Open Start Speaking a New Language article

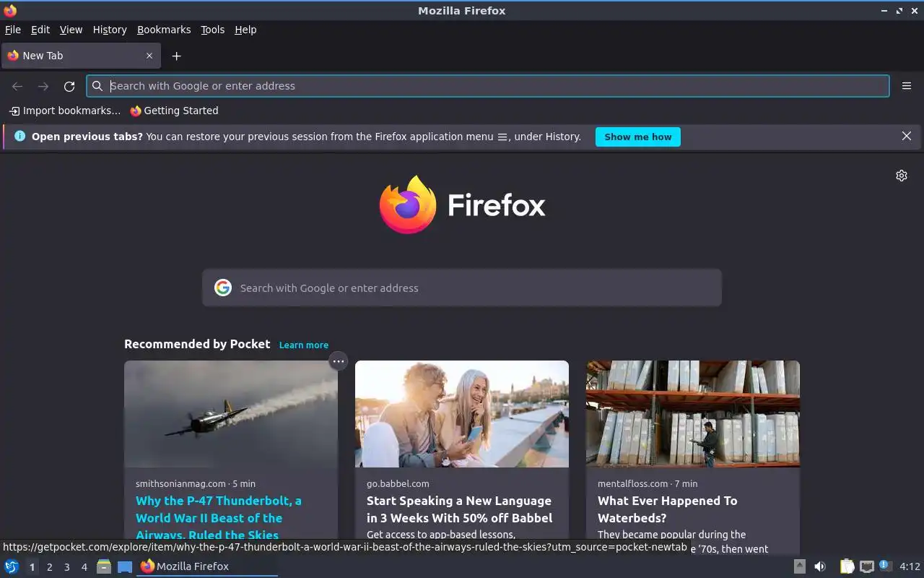(x=459, y=509)
